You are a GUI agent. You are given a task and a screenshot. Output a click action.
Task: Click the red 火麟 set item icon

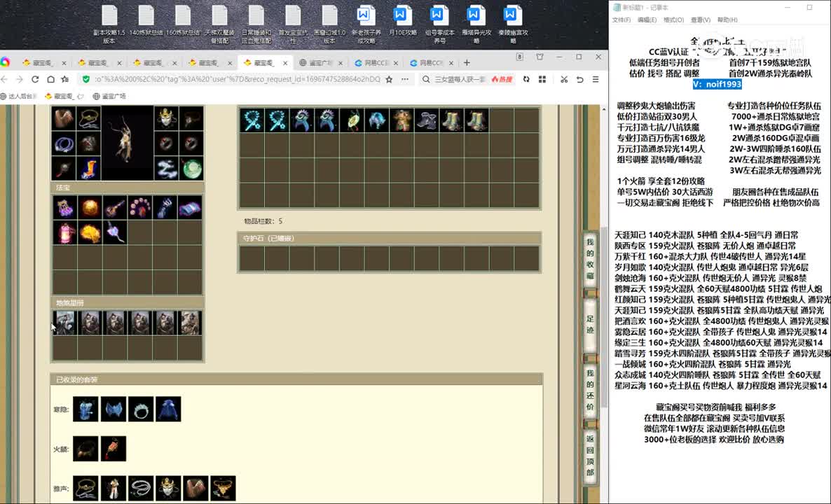(x=114, y=449)
